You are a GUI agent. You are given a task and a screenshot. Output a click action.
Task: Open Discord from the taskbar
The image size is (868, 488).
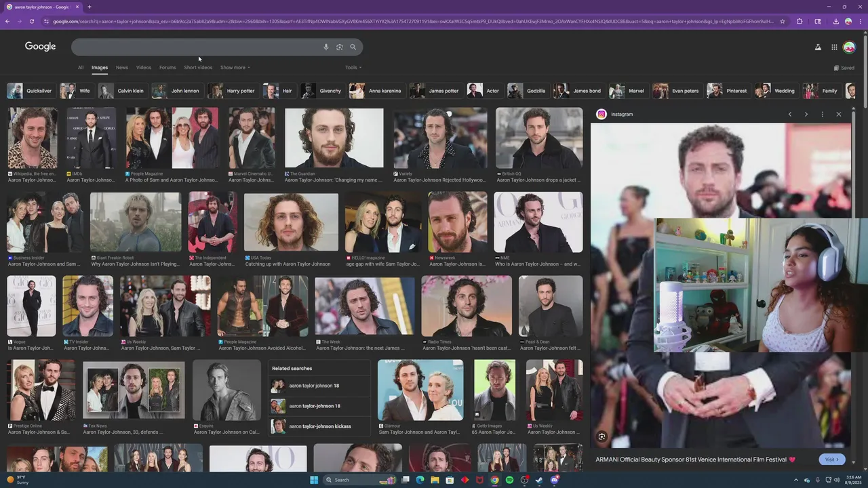coord(554,480)
